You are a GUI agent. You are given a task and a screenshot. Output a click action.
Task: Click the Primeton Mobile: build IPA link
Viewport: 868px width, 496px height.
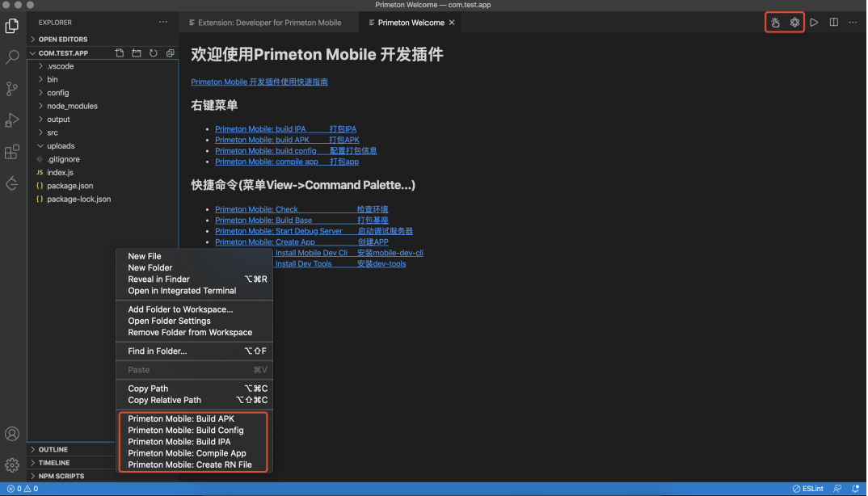tap(260, 129)
